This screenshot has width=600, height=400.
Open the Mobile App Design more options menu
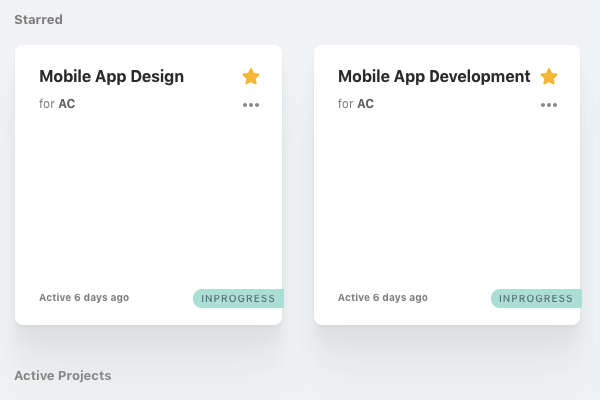[x=251, y=105]
